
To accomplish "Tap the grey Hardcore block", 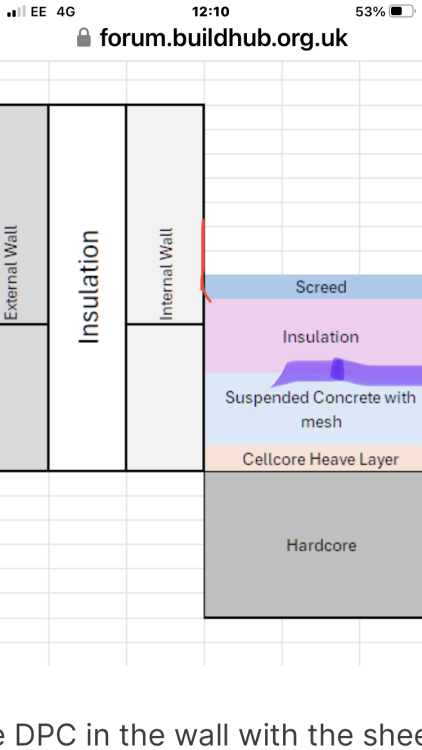I will point(313,544).
